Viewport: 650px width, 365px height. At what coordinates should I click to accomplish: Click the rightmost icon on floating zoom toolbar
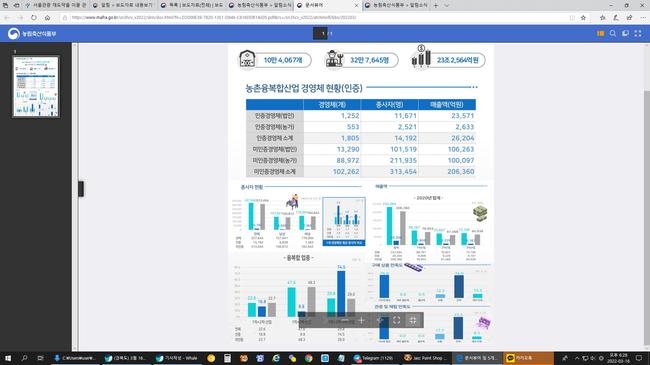pos(413,320)
